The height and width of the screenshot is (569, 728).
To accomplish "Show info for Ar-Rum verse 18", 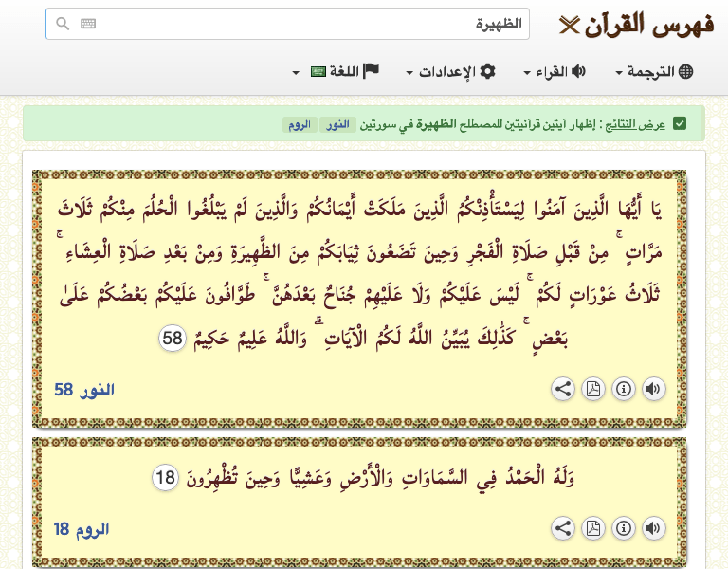I will tap(623, 528).
